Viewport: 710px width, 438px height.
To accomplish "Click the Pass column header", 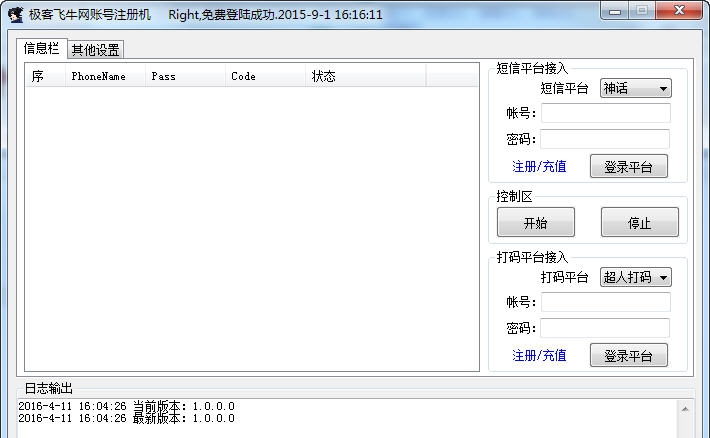I will (185, 76).
